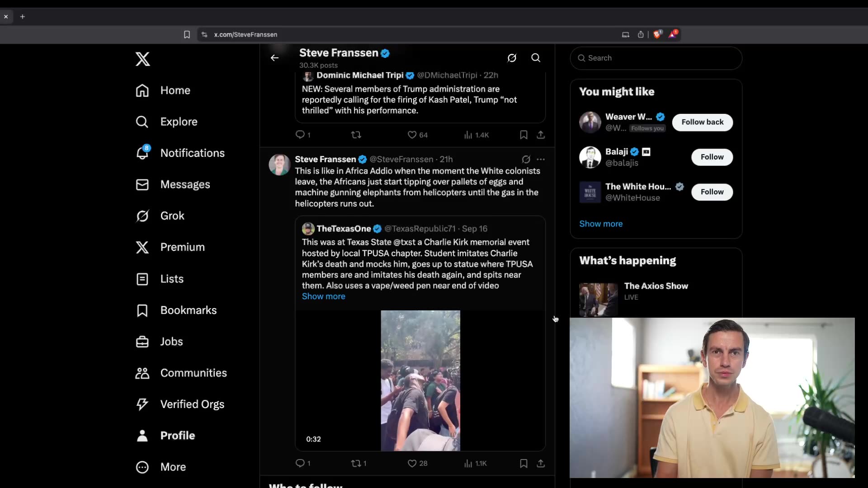The image size is (868, 488).
Task: View analytics for 1.1K views post
Action: pos(476,463)
